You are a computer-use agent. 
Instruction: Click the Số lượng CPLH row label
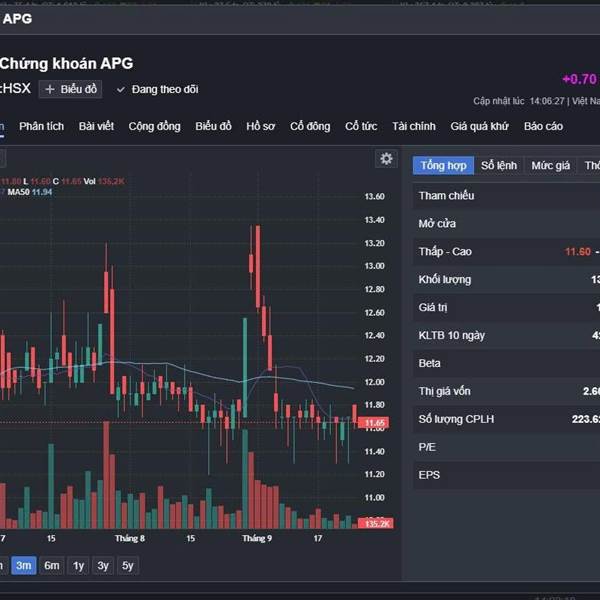point(456,419)
